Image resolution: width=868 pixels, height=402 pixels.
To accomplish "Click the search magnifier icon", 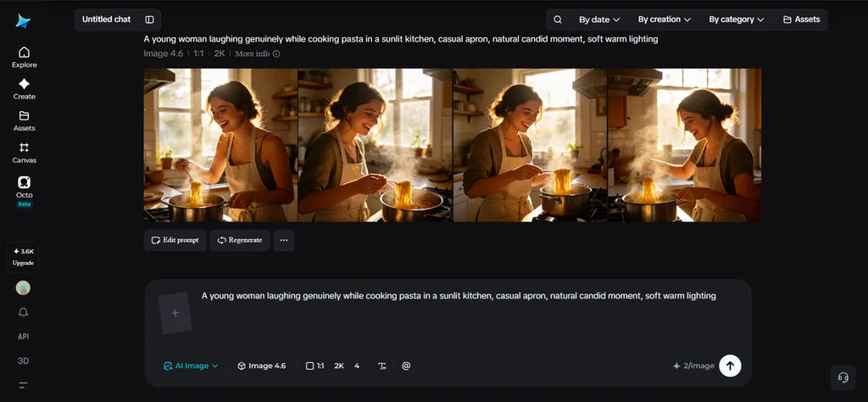I will pos(558,20).
